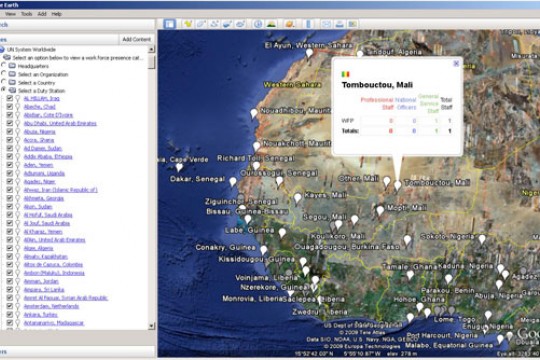Screen dimensions: 540x360
Task: Click the Add Content button
Action: (x=136, y=39)
